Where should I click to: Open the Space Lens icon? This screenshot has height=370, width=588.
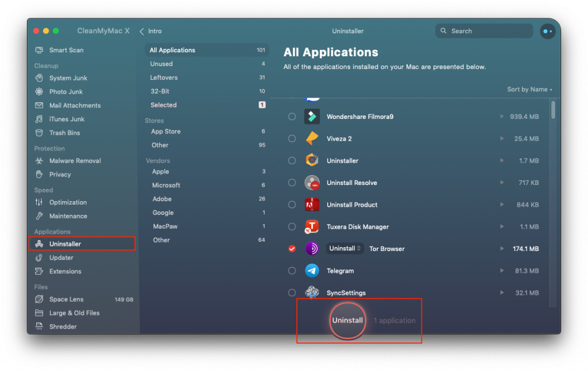pos(39,299)
